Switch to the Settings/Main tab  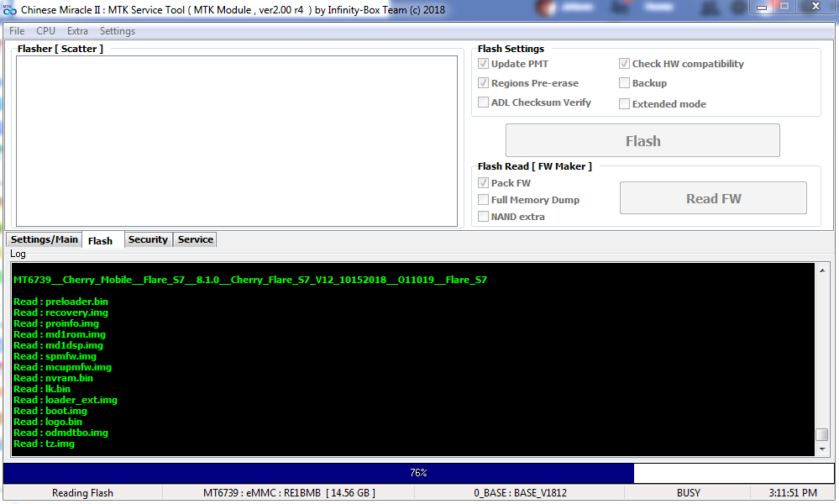click(44, 239)
